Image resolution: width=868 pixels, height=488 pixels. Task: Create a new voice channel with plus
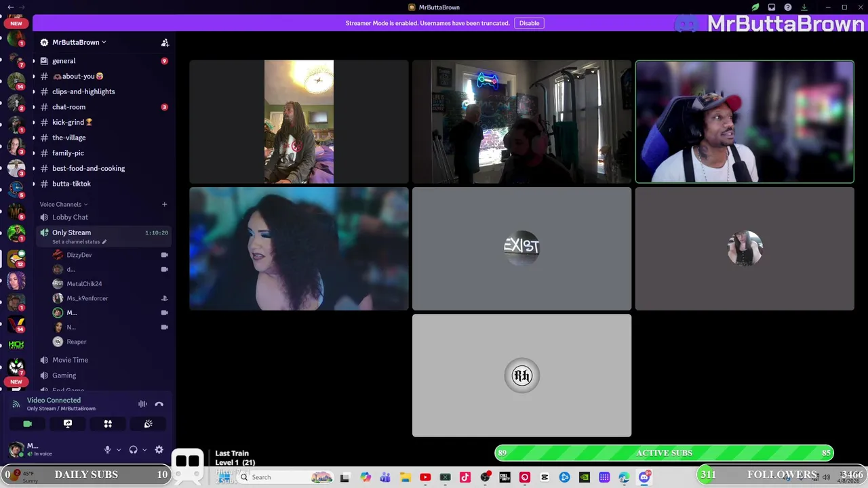click(x=164, y=204)
